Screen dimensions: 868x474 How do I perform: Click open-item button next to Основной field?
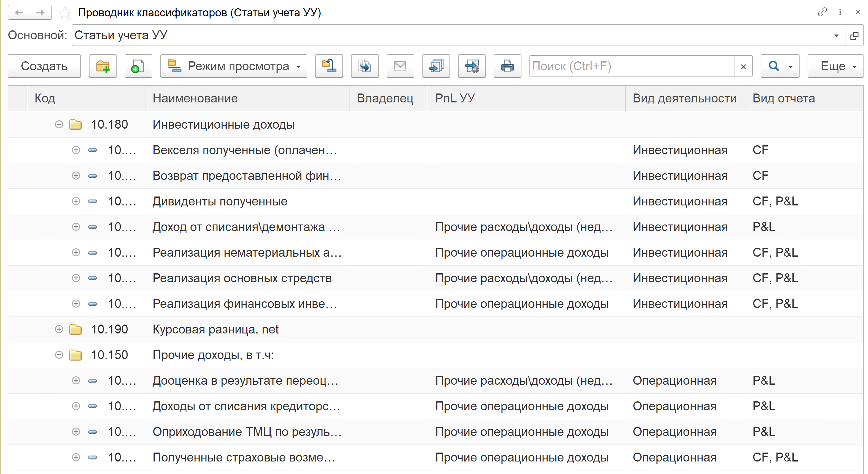click(854, 35)
